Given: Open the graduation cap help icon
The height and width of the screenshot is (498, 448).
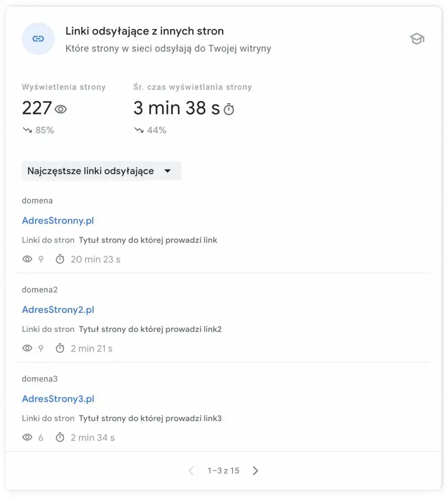Looking at the screenshot, I should pyautogui.click(x=417, y=39).
